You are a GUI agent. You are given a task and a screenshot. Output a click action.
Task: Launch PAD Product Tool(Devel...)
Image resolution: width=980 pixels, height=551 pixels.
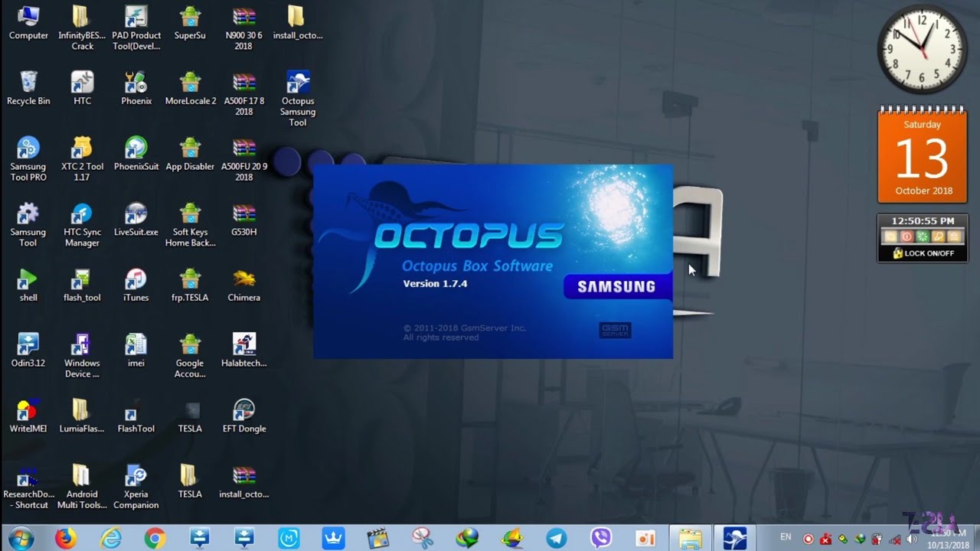(x=136, y=27)
